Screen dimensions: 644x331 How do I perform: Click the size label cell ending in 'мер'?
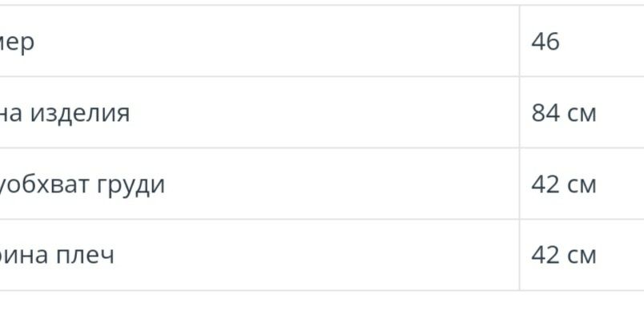coord(260,41)
